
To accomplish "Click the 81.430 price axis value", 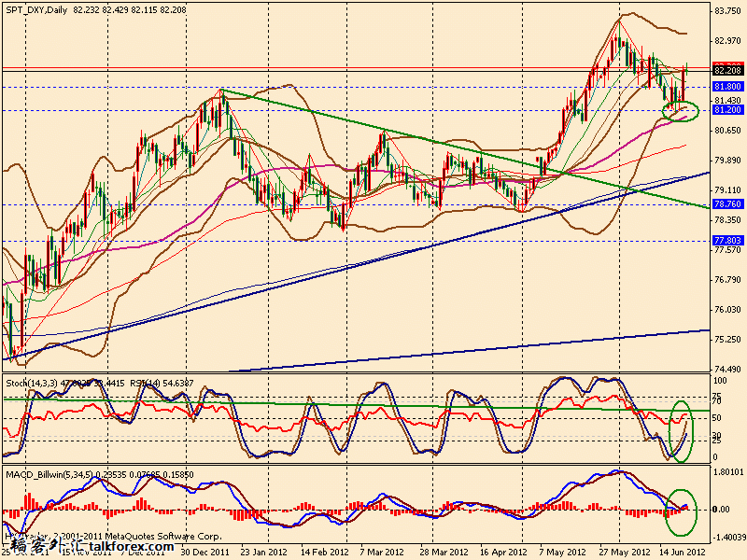I will pos(728,101).
